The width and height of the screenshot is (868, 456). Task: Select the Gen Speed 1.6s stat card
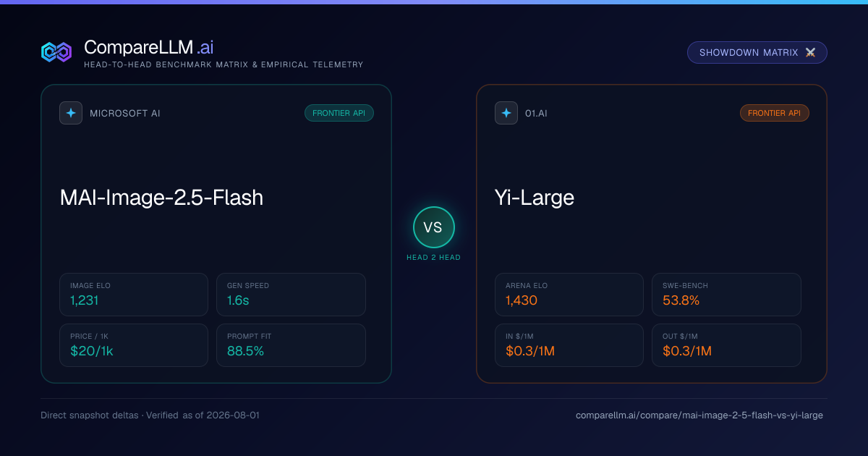point(291,295)
